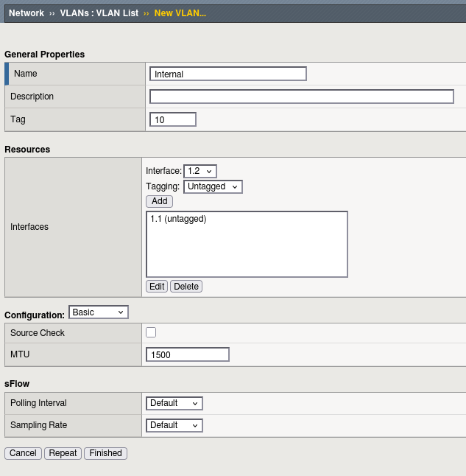Viewport: 466px width, 476px height.
Task: Click the New VLAN... breadcrumb text
Action: pos(180,13)
